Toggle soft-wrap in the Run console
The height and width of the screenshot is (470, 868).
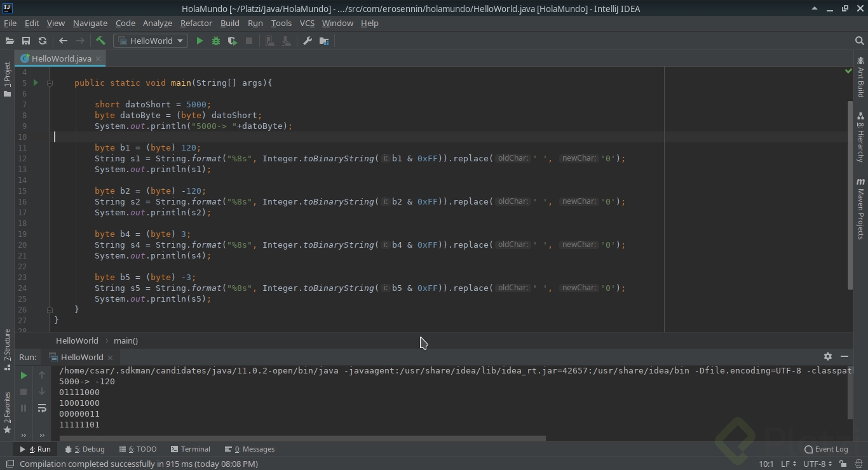(x=42, y=408)
